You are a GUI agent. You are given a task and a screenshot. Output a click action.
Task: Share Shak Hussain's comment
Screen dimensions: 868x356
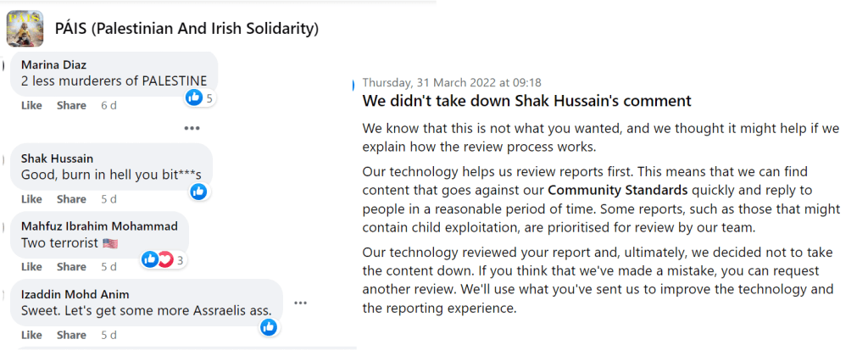point(71,199)
